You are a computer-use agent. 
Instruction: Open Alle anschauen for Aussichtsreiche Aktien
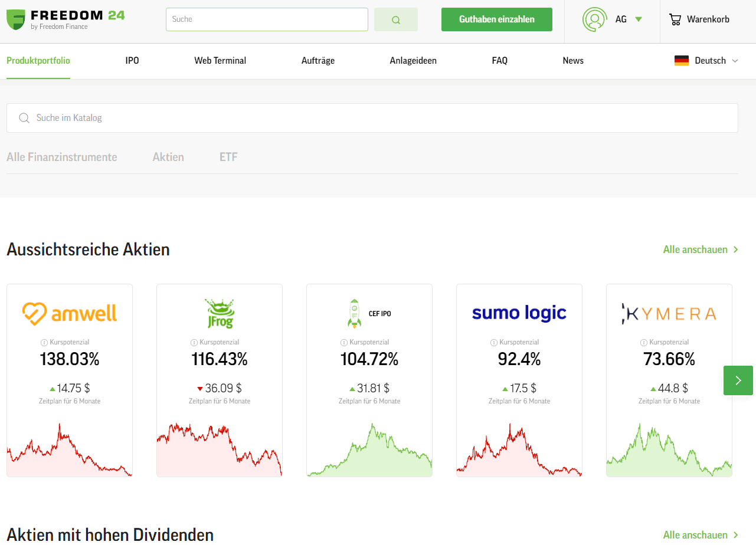[701, 249]
